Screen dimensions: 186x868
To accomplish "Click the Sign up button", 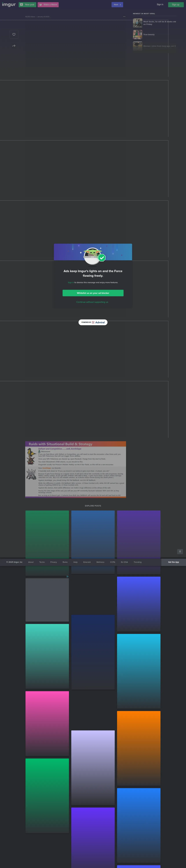I will pyautogui.click(x=176, y=5).
